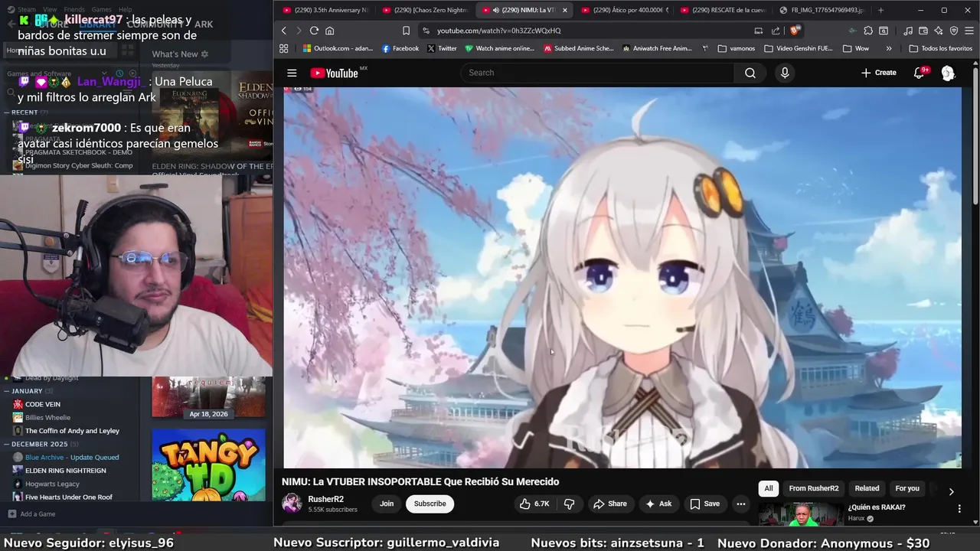The height and width of the screenshot is (551, 980).
Task: Click the Subscribe button
Action: tap(430, 504)
